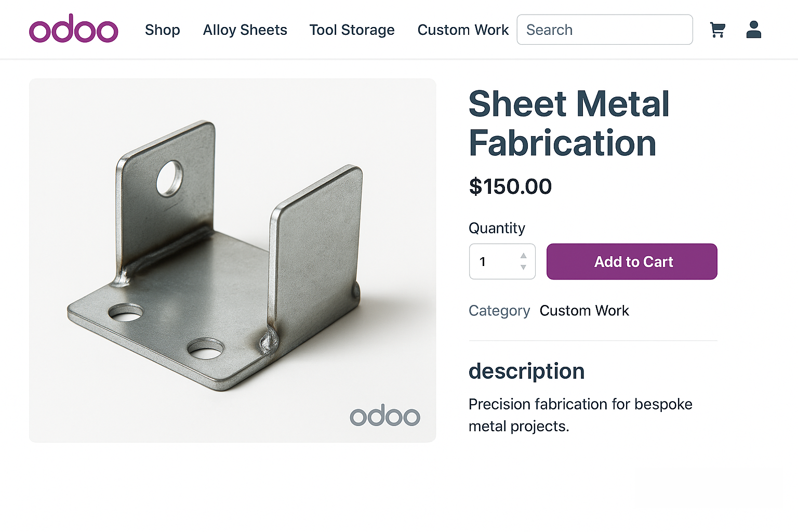Open the shopping cart icon
The image size is (798, 532).
(717, 30)
